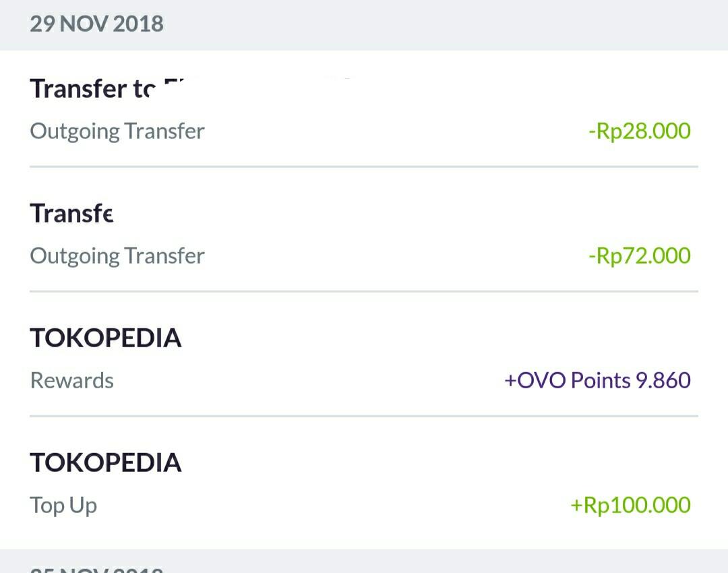Click the divider below the Rewards entry
The width and height of the screenshot is (728, 573).
(364, 416)
